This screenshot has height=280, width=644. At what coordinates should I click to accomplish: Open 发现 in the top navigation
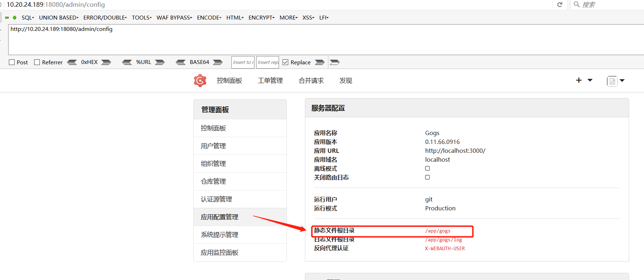click(x=346, y=81)
